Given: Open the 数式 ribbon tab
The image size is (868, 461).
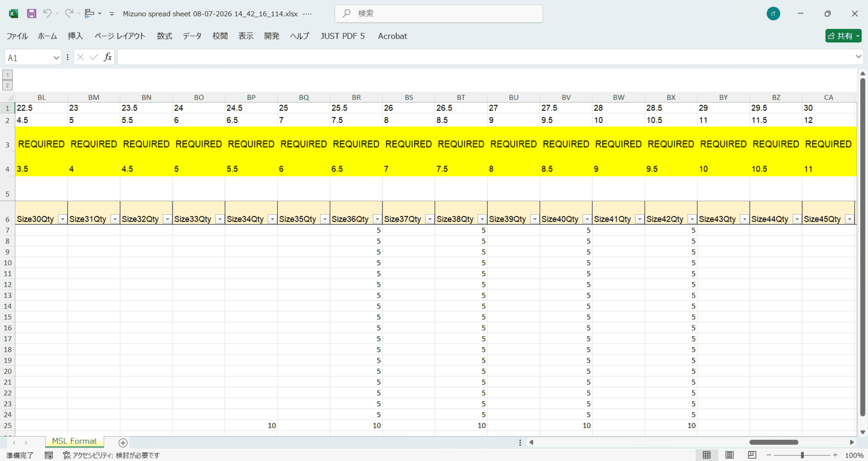Looking at the screenshot, I should [164, 36].
